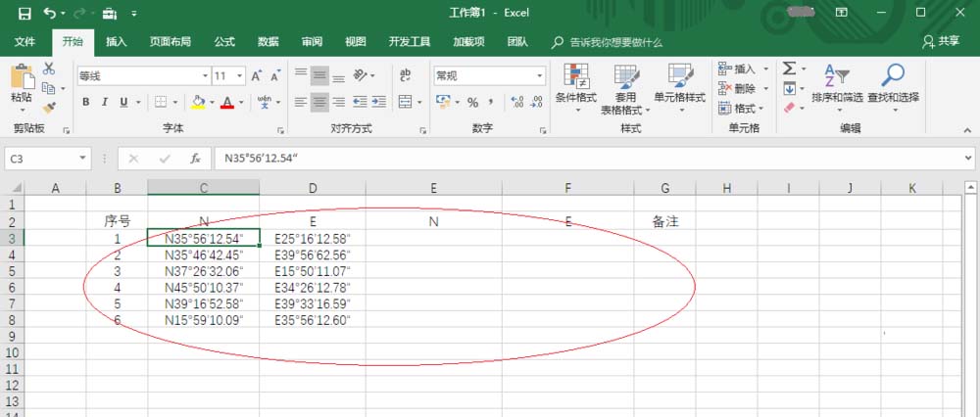Image resolution: width=980 pixels, height=417 pixels.
Task: Click the insert function fx button
Action: pos(195,160)
